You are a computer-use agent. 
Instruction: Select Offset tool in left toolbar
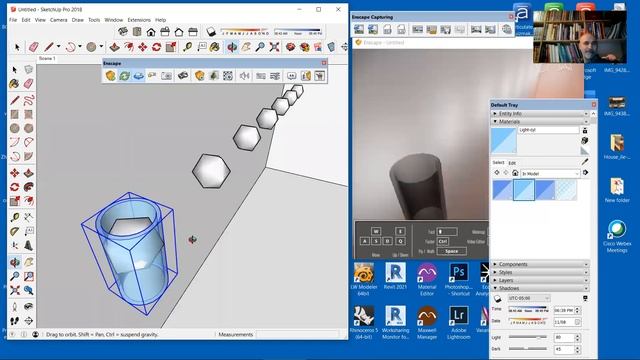(x=29, y=200)
